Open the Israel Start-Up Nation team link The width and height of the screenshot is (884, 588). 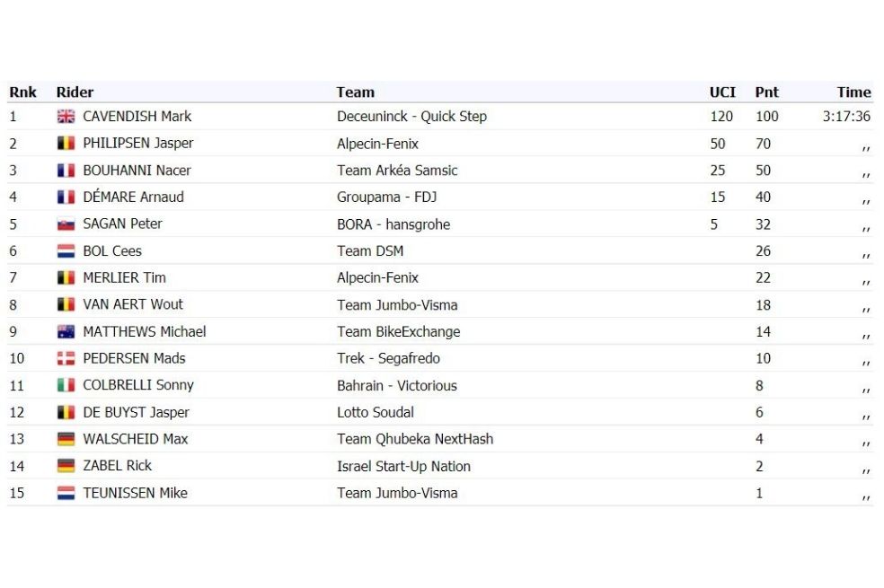tap(403, 466)
